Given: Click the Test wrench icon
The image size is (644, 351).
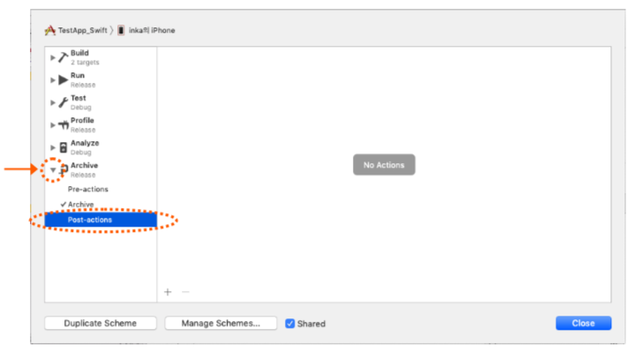Looking at the screenshot, I should [63, 102].
